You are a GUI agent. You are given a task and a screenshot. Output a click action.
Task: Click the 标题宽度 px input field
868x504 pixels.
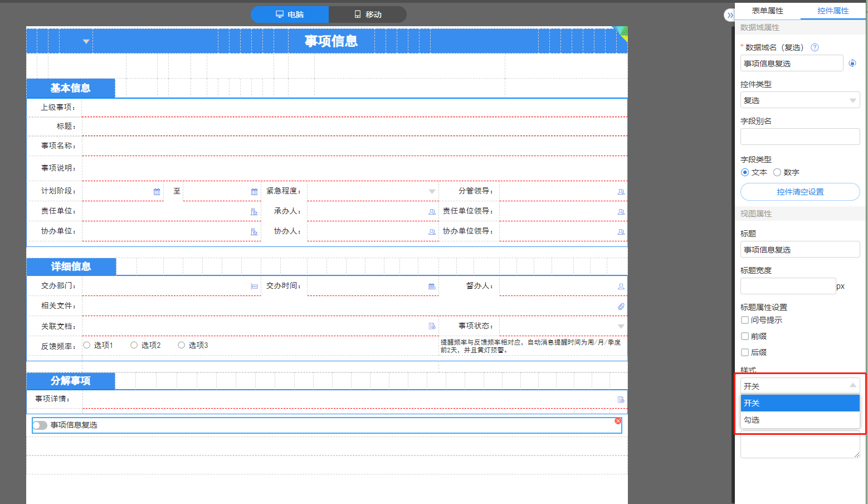click(x=788, y=286)
